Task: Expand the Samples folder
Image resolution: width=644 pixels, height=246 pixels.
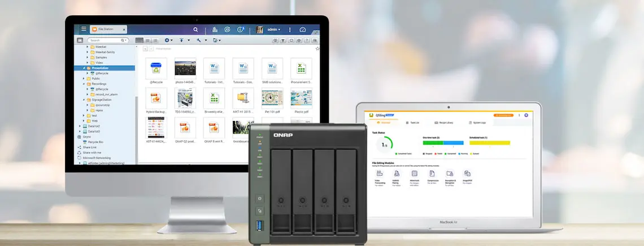Action: click(88, 58)
